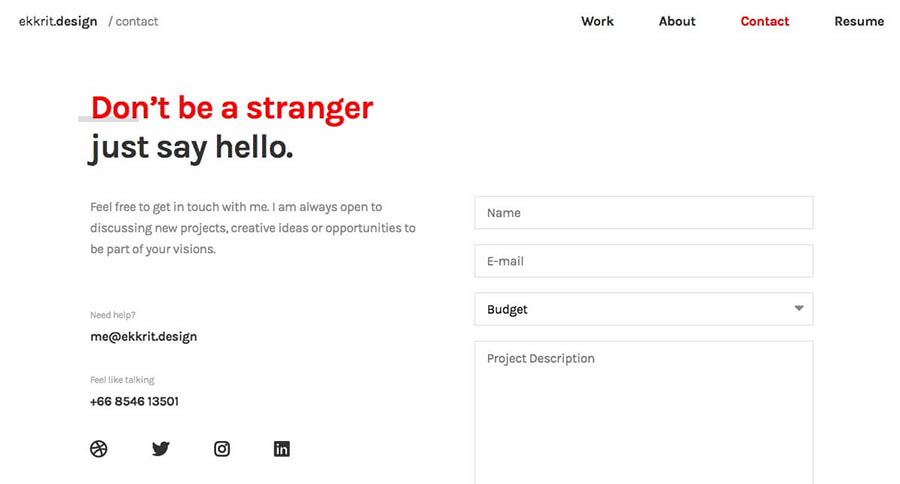
Task: Focus the Name input field
Action: [x=643, y=213]
